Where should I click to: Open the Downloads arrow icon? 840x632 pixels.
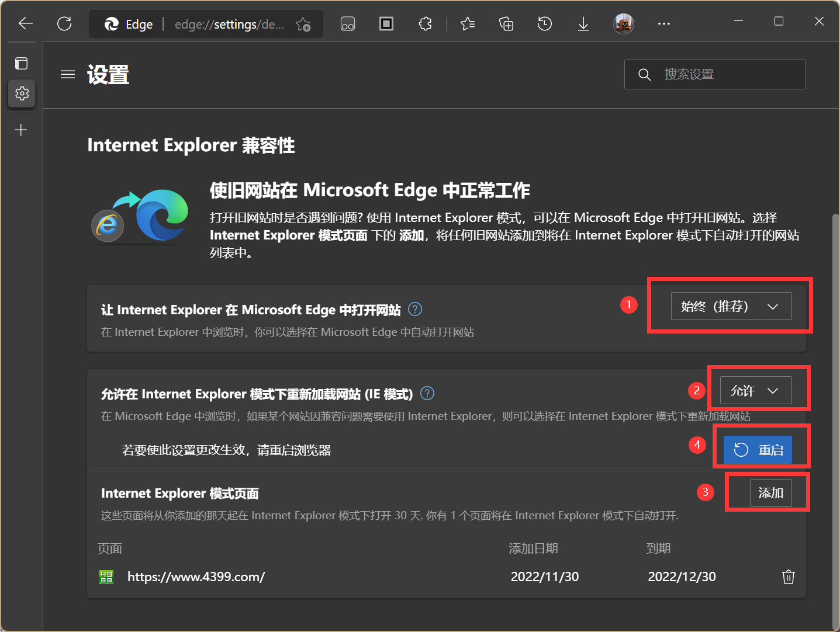(x=583, y=24)
